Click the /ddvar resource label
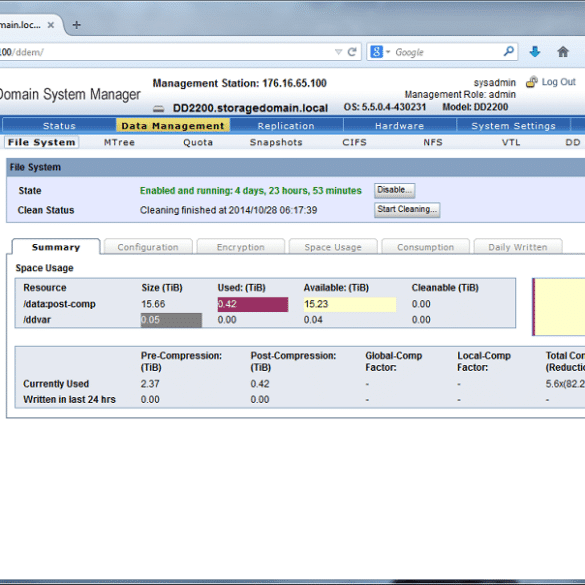This screenshot has width=585, height=585. coord(37,320)
